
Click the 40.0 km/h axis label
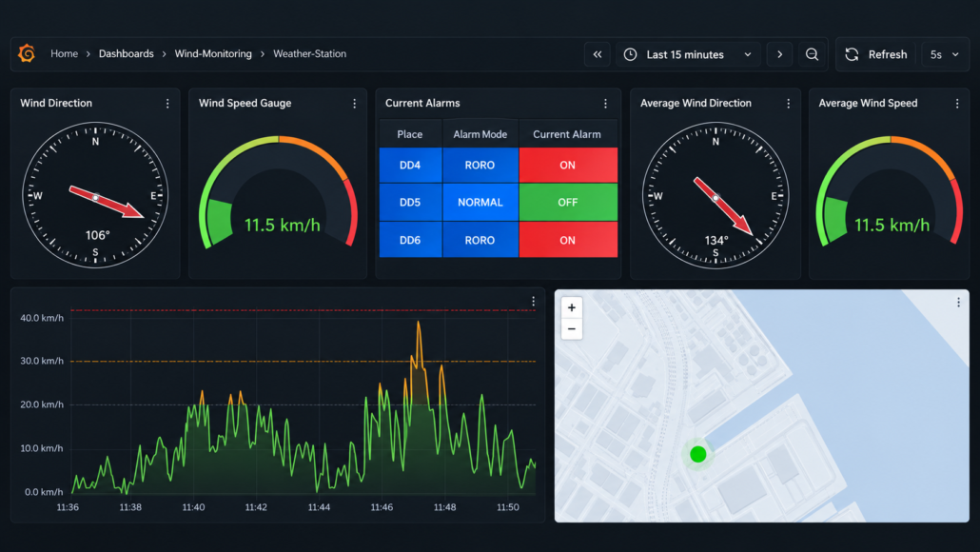42,318
